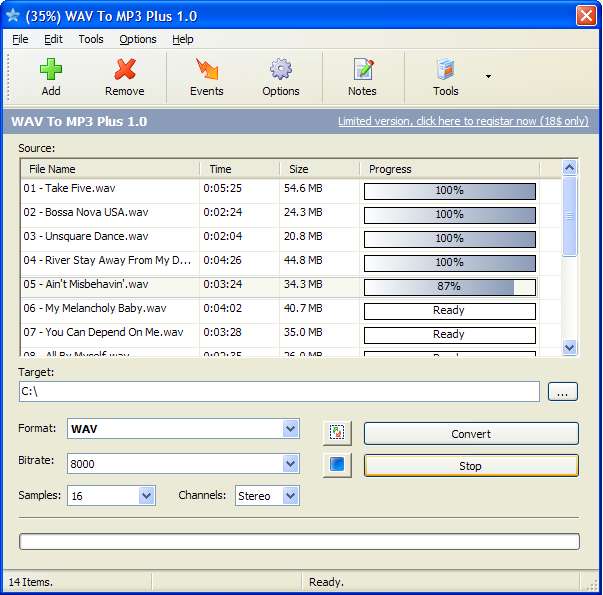Click the 54.6 MB size cell
Screen dimensions: 603x595
pos(303,188)
